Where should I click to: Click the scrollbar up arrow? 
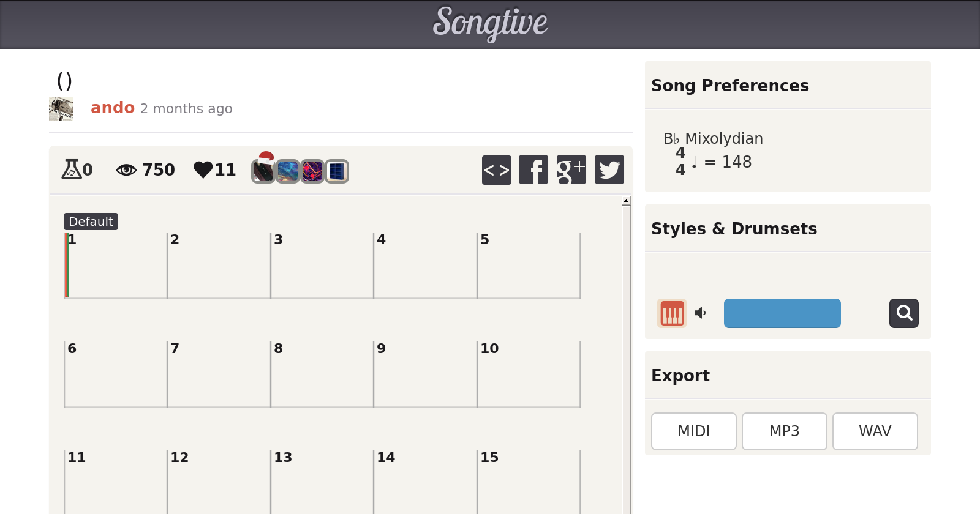click(626, 201)
